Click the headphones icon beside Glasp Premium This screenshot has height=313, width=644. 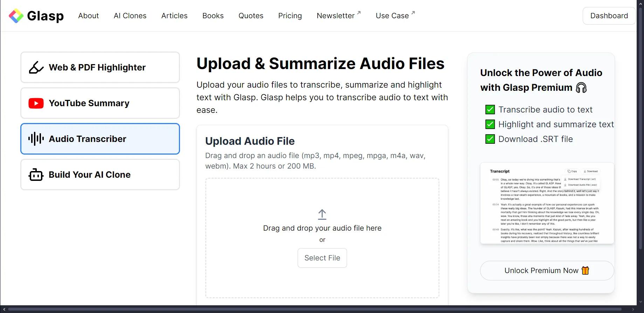click(581, 88)
